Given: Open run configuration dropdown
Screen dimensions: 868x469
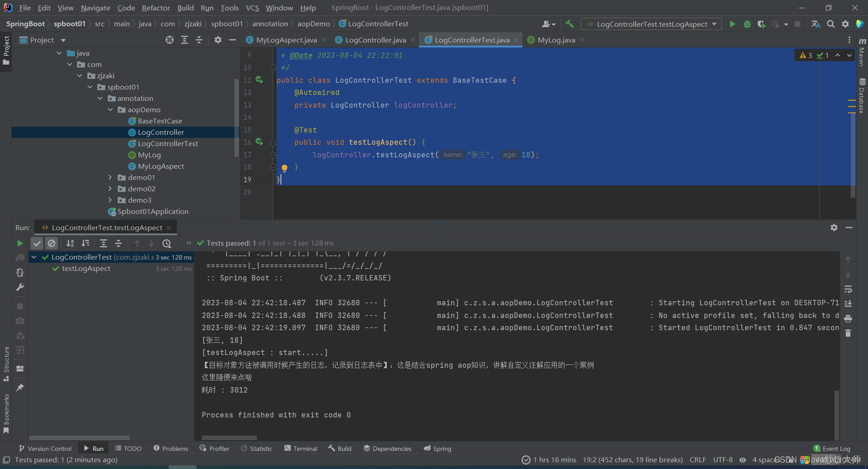Looking at the screenshot, I should [652, 24].
